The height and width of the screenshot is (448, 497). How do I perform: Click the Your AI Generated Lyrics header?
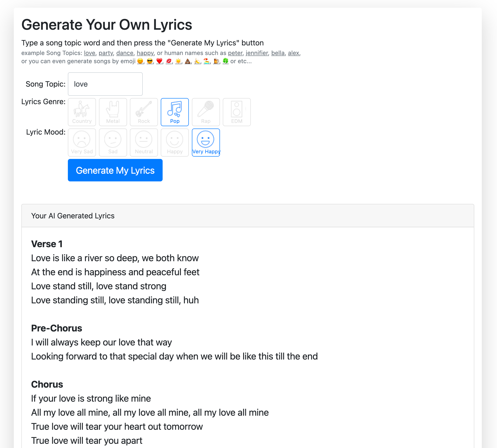[x=73, y=216]
